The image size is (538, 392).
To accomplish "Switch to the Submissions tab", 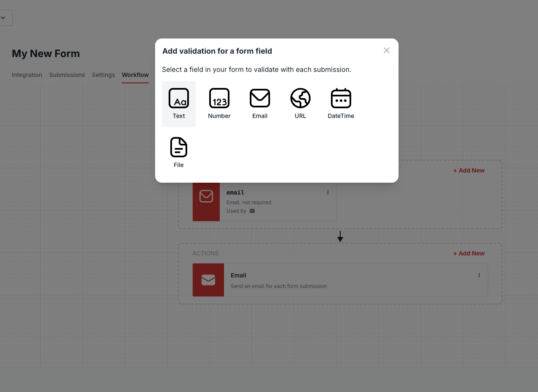I will (67, 75).
